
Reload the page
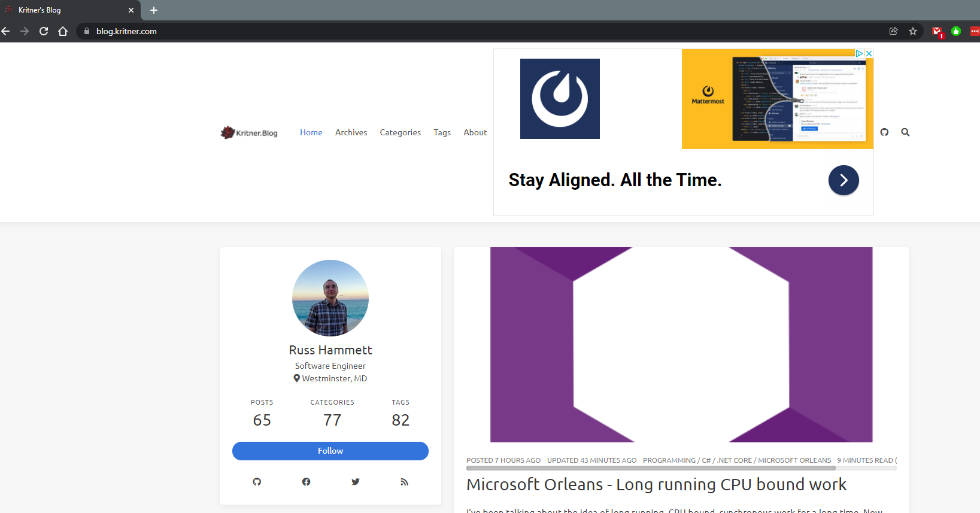pos(44,31)
